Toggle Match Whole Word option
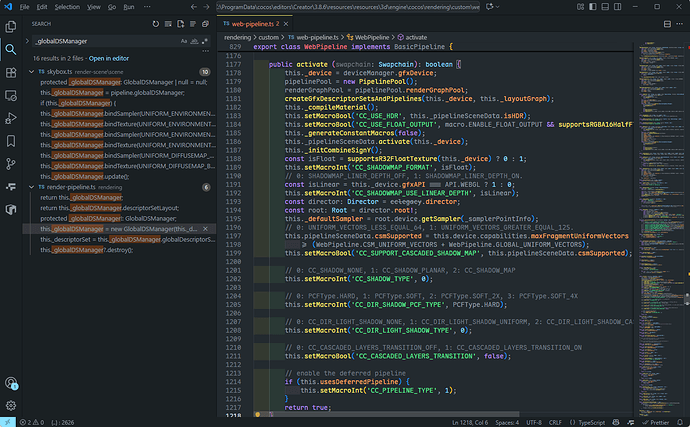Image resolution: width=690 pixels, height=427 pixels. pos(194,42)
